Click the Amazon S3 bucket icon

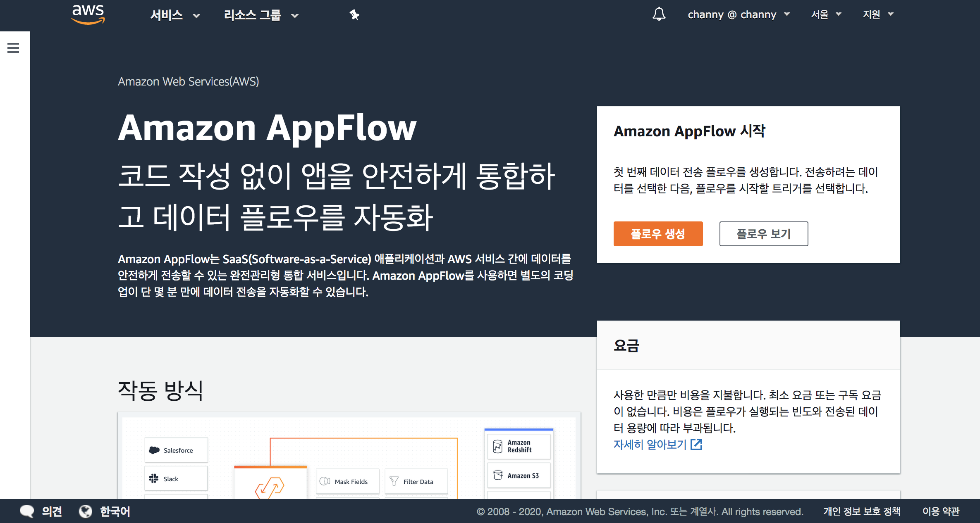498,475
